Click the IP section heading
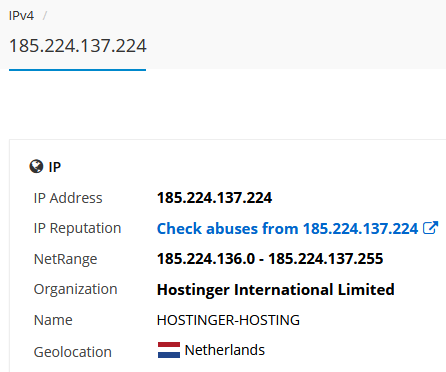Image resolution: width=446 pixels, height=372 pixels. 55,167
